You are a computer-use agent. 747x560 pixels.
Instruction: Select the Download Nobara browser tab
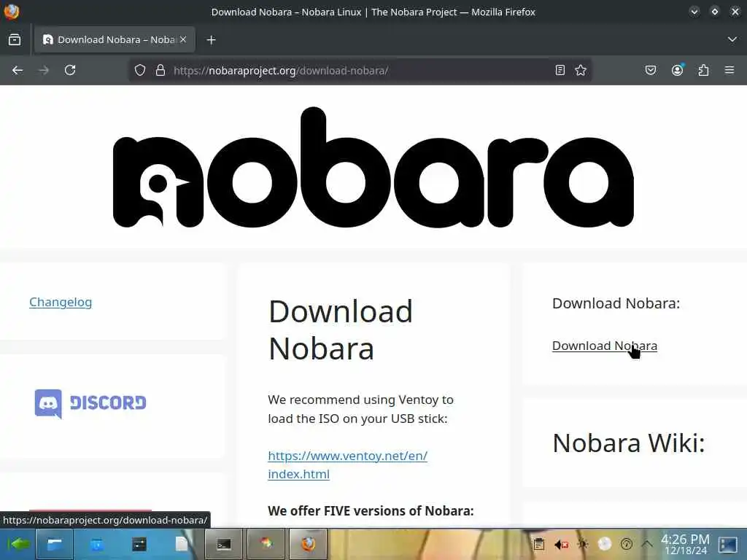[x=115, y=39]
